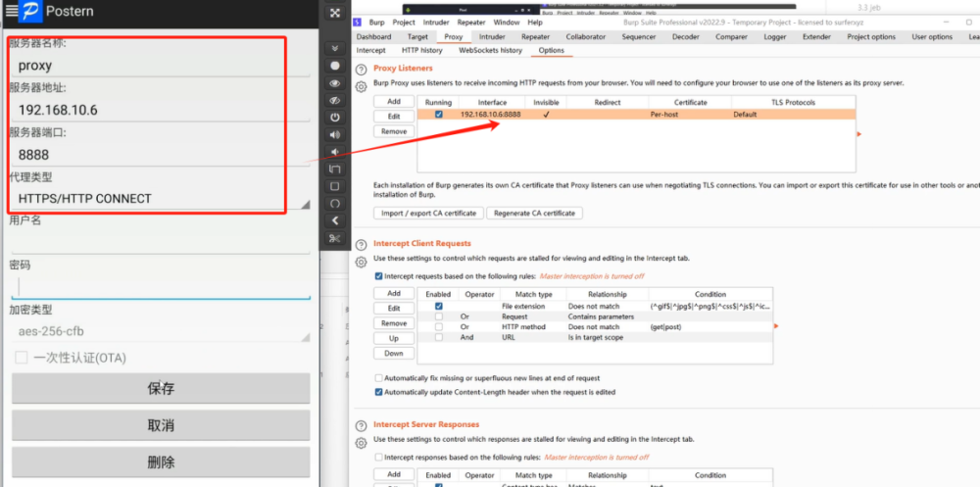
Task: Click emulator volume down icon
Action: [335, 152]
